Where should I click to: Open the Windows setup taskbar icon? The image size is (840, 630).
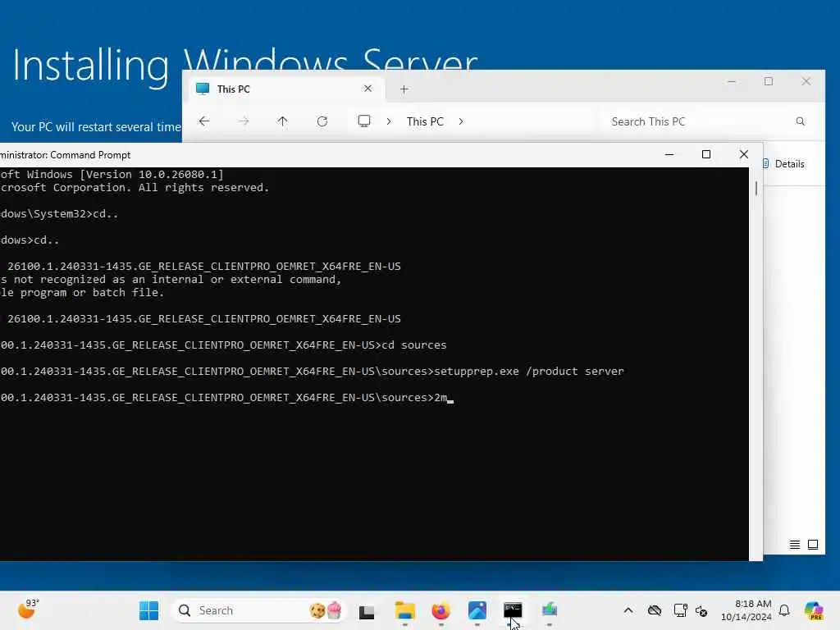click(549, 610)
